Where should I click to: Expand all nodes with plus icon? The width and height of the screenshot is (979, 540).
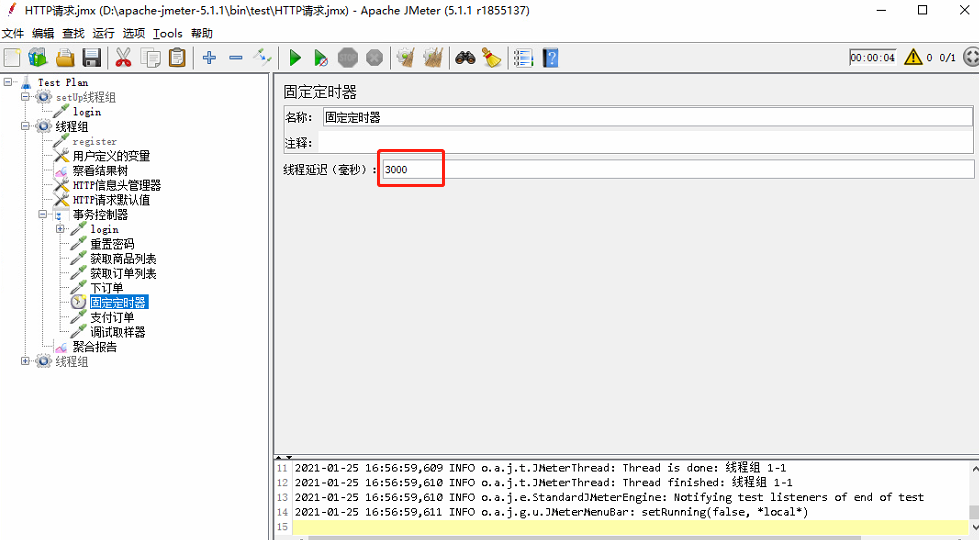click(x=209, y=58)
